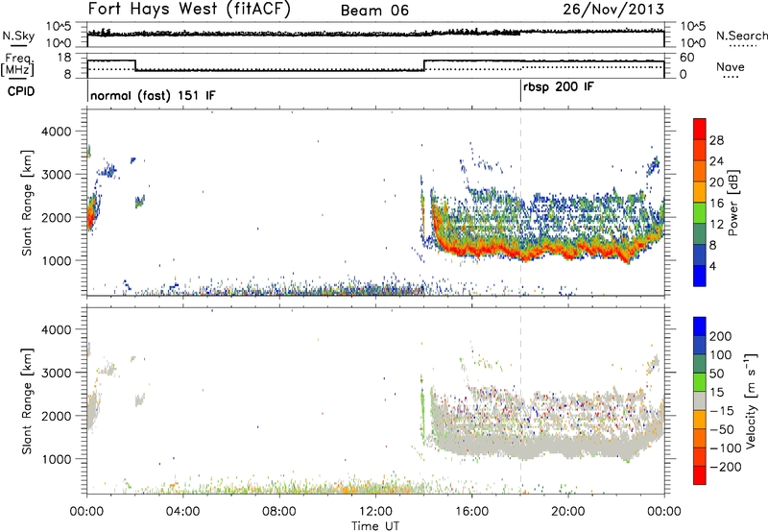The image size is (768, 532).
Task: Click the 'N.Search' legend label
Action: pyautogui.click(x=741, y=36)
